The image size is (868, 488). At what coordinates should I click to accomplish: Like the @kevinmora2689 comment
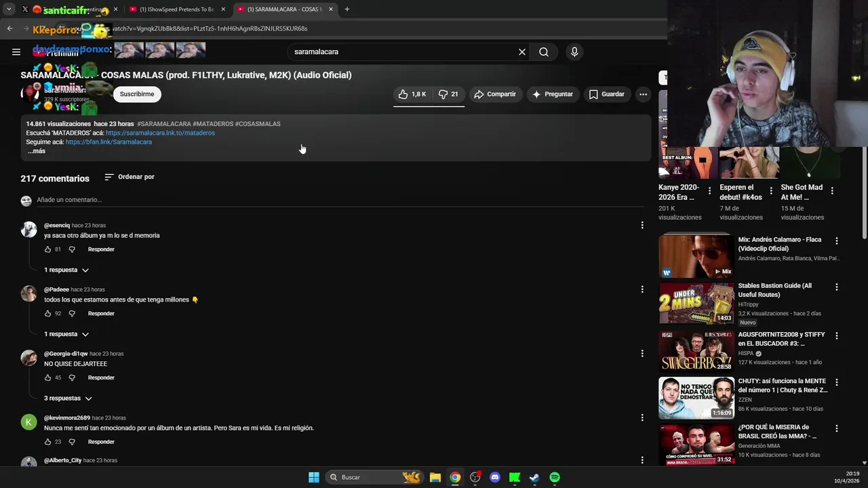(47, 442)
